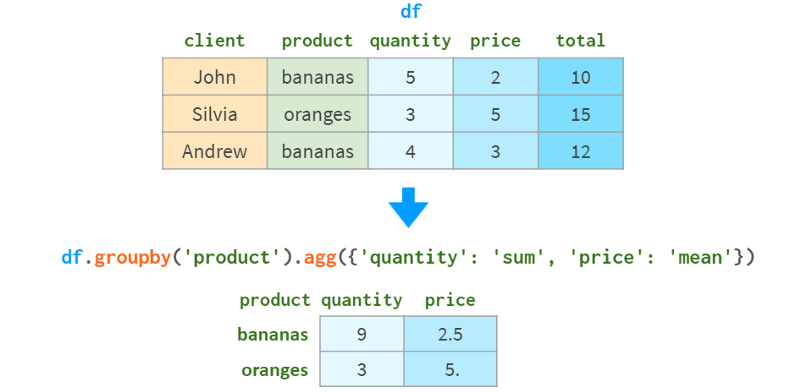Click the orange 'groupby' method text
This screenshot has width=800, height=392.
(132, 258)
